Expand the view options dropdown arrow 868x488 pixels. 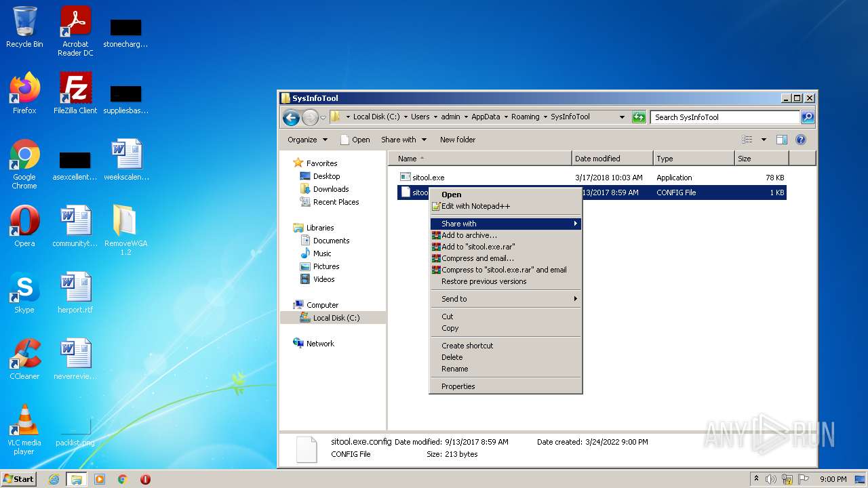(764, 140)
